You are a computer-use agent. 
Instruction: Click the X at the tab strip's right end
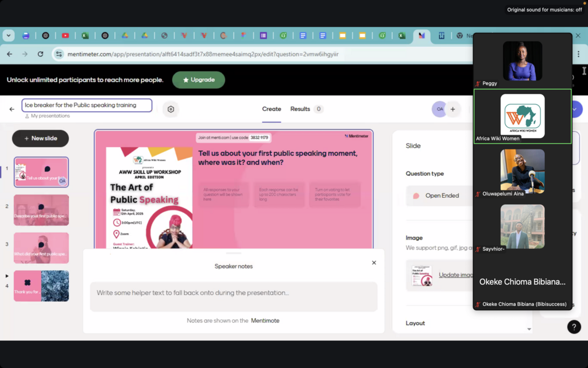578,36
